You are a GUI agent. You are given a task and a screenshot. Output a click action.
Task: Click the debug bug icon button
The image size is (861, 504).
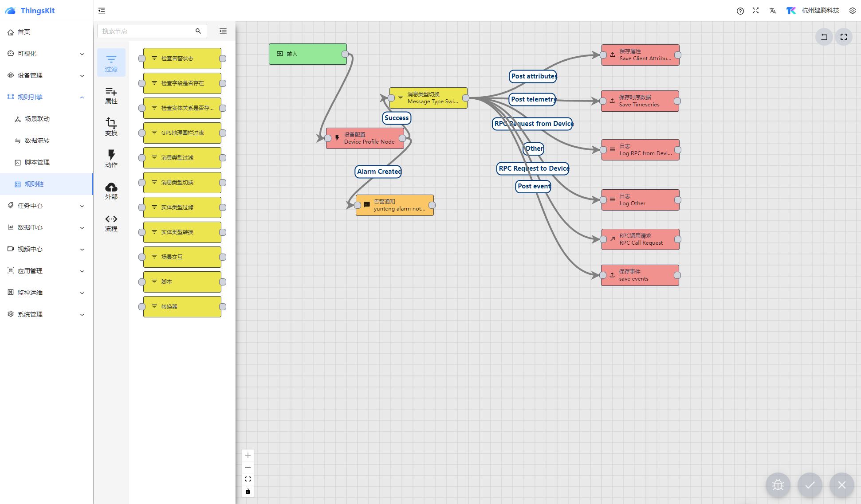778,485
